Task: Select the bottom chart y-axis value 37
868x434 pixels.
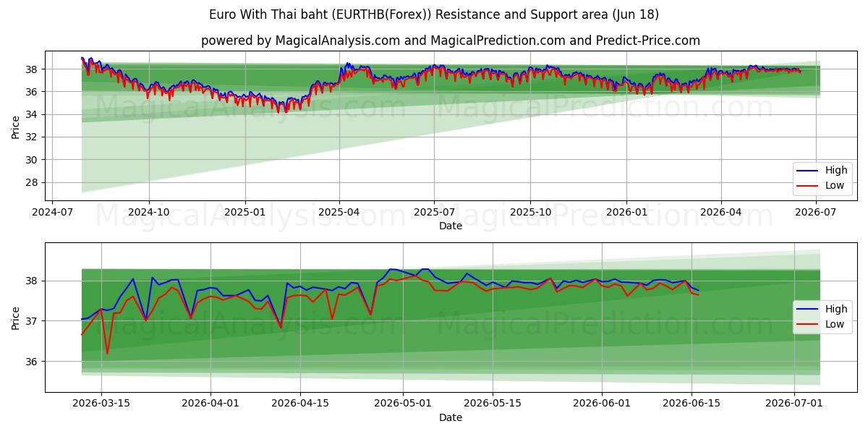Action: (33, 321)
